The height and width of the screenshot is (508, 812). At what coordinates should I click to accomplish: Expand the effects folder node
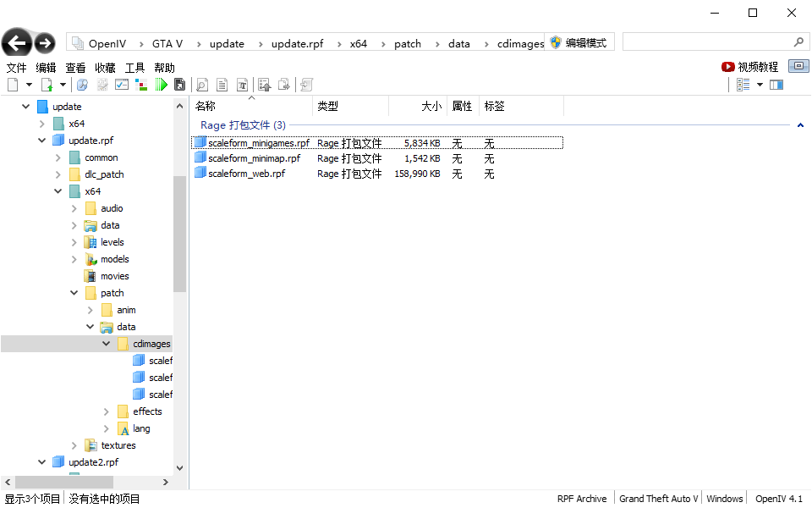click(107, 411)
